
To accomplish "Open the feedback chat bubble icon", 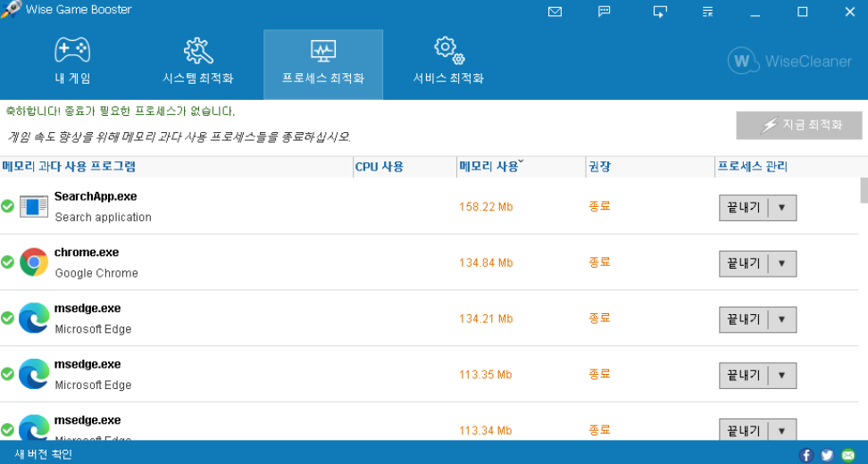I will pyautogui.click(x=605, y=12).
